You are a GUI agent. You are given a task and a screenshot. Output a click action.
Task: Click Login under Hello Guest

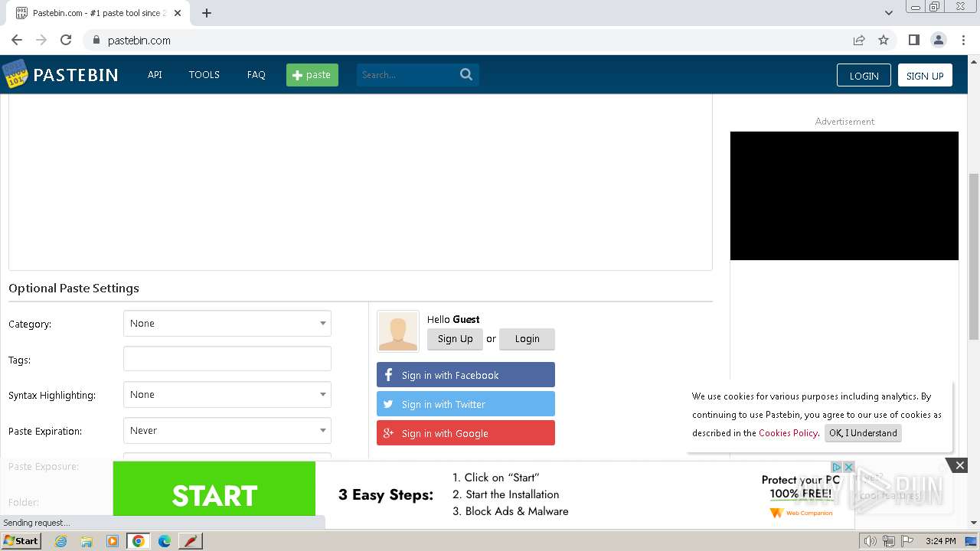[x=527, y=338]
